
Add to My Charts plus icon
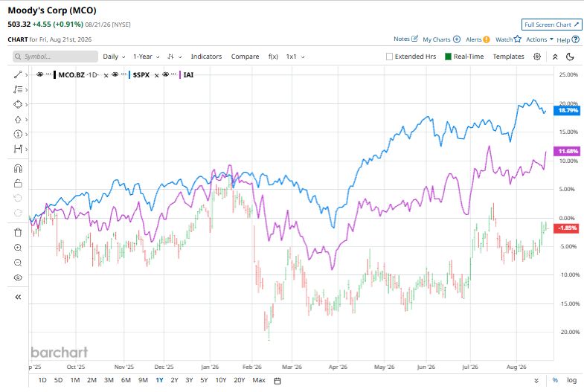pyautogui.click(x=457, y=39)
